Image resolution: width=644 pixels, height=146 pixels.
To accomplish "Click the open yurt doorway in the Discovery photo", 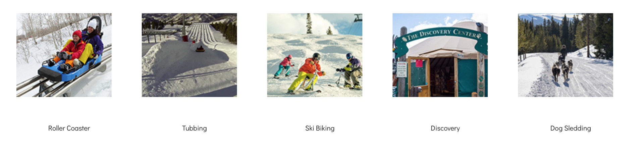I will (442, 77).
